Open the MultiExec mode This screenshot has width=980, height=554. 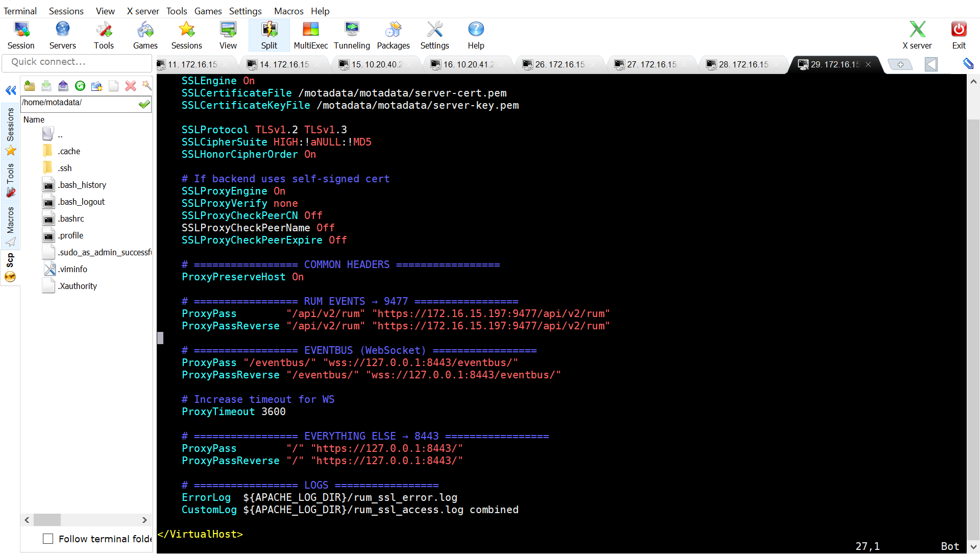(x=310, y=35)
